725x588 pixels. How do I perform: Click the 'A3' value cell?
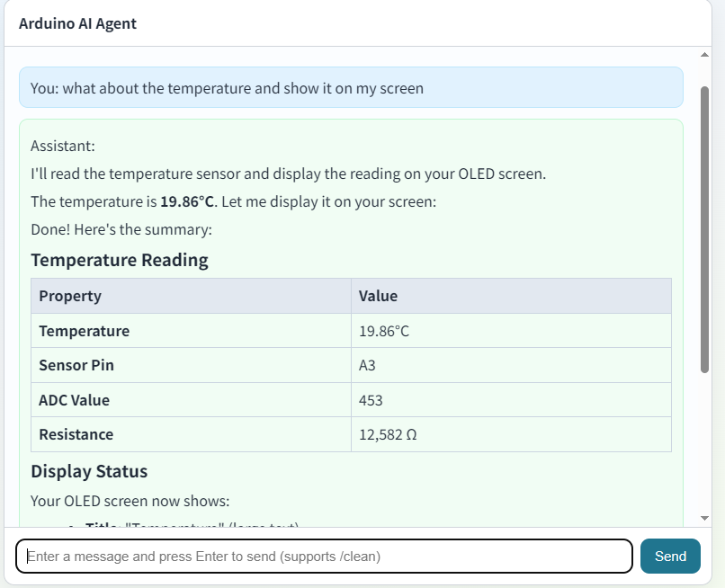512,365
